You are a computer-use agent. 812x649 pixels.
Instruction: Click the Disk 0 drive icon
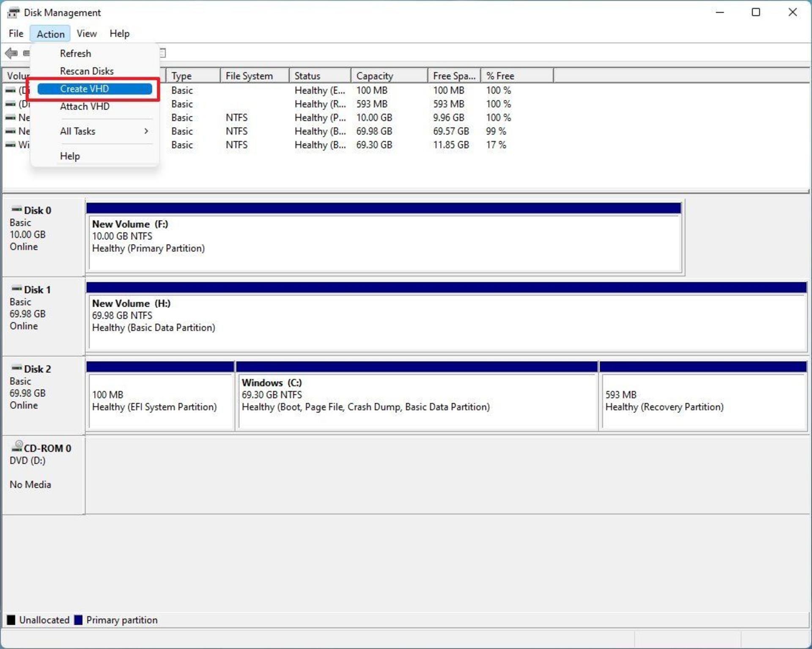[x=16, y=209]
